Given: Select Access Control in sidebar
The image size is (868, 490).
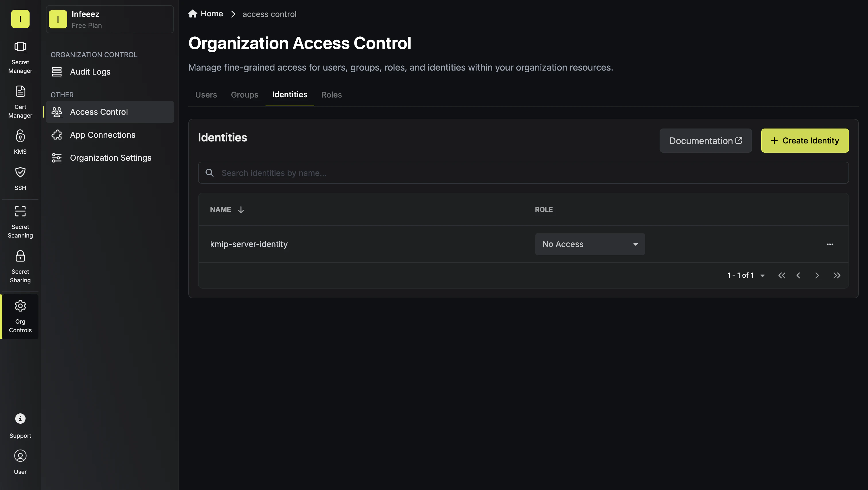Looking at the screenshot, I should (x=110, y=112).
